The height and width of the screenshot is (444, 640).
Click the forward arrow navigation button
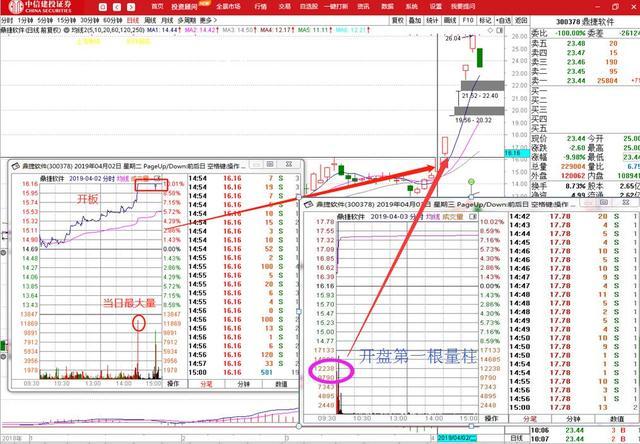pyautogui.click(x=131, y=7)
